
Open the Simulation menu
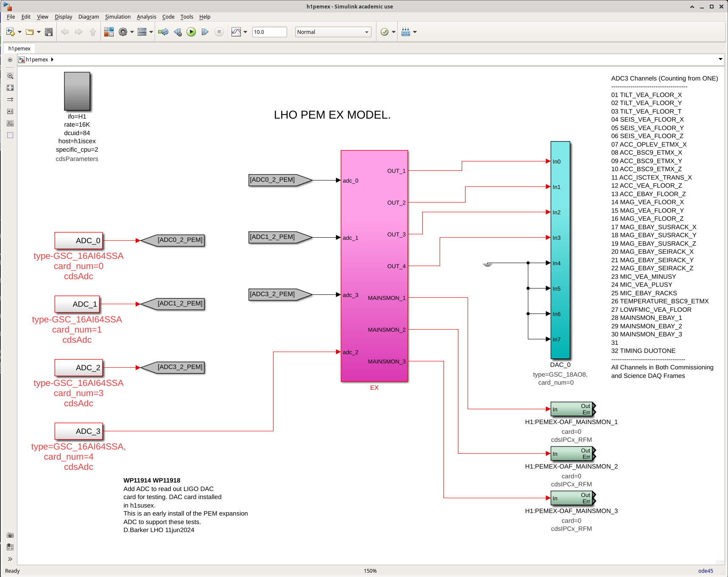tap(117, 17)
